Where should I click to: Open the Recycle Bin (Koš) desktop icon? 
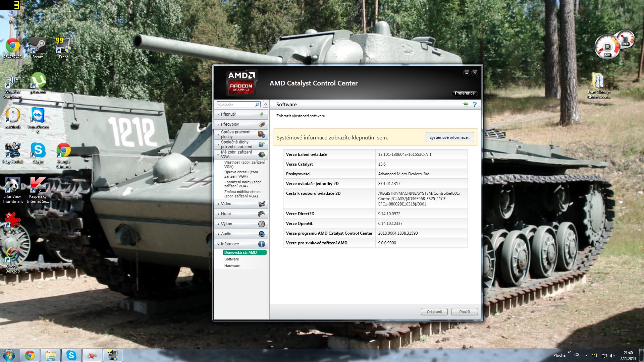(x=12, y=16)
